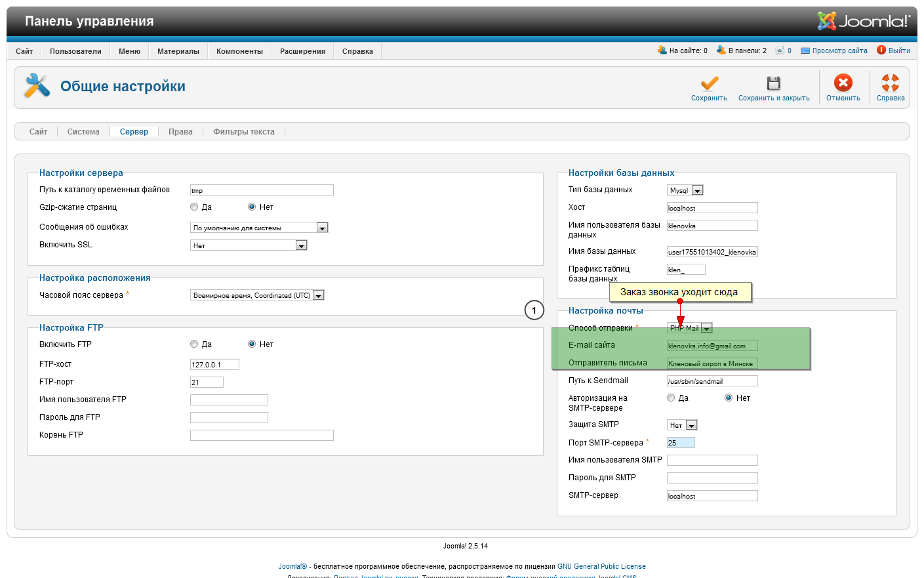Switch to the Сервер tab
924x578 pixels.
(134, 132)
